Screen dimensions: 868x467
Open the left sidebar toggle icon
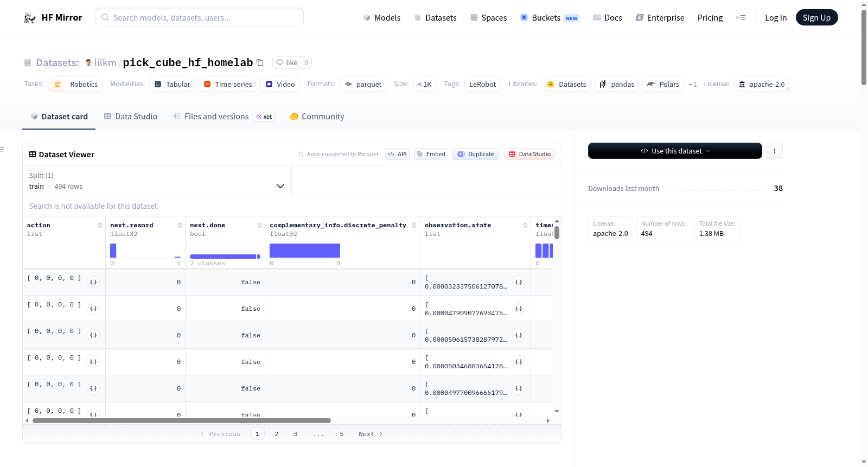[x=2, y=149]
